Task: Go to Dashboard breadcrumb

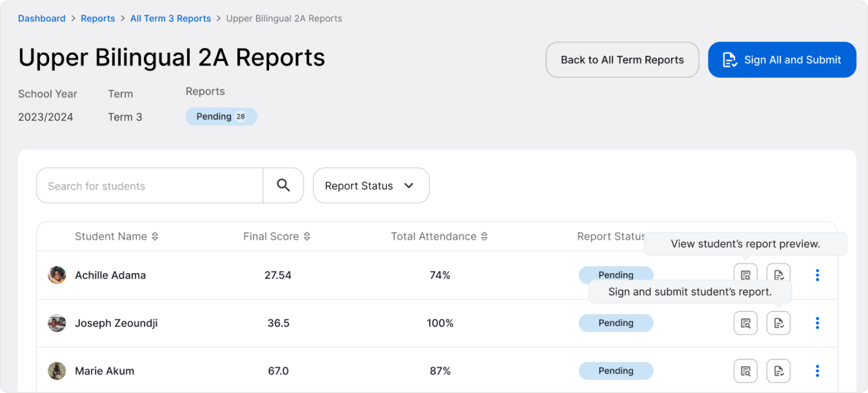Action: pos(42,18)
